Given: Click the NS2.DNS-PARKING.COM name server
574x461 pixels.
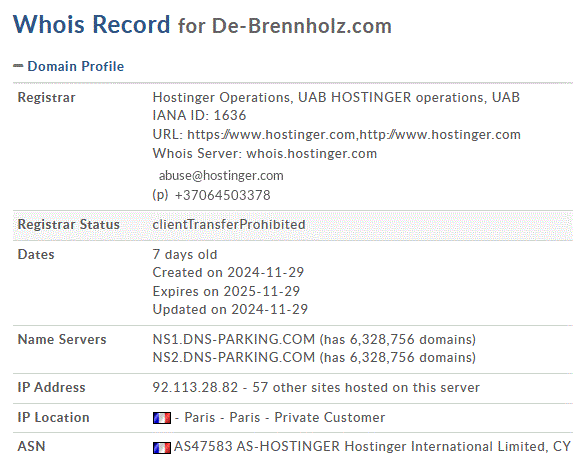Looking at the screenshot, I should (x=234, y=357).
